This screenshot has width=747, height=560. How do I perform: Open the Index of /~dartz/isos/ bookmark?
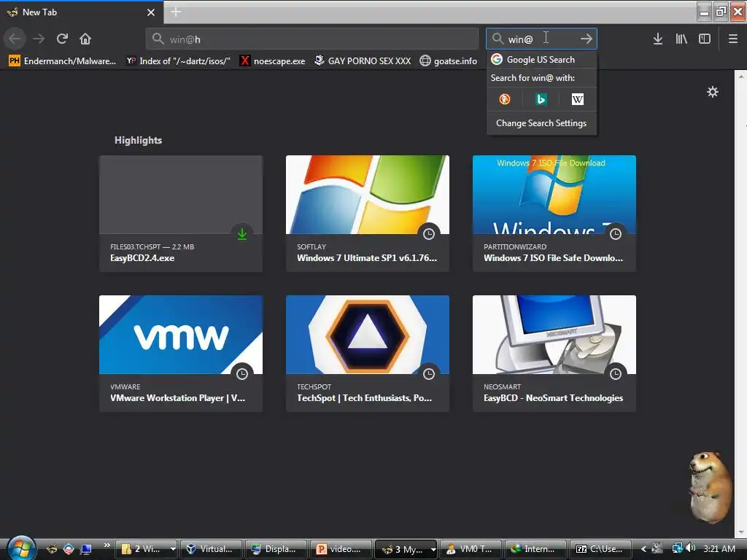pyautogui.click(x=178, y=61)
